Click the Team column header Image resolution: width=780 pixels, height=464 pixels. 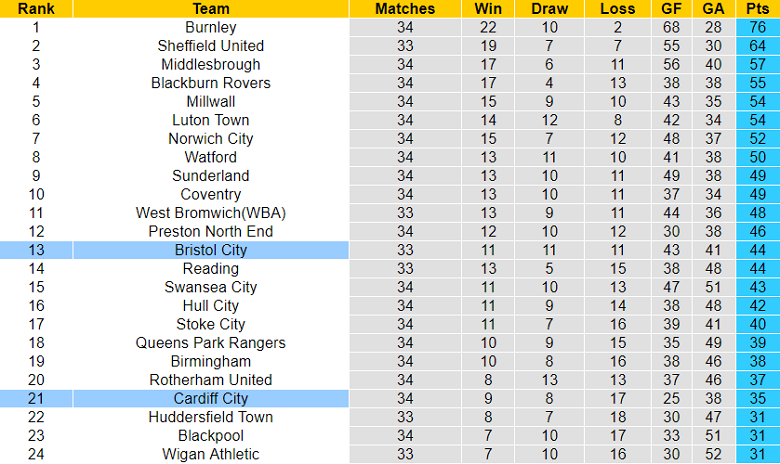coord(211,9)
